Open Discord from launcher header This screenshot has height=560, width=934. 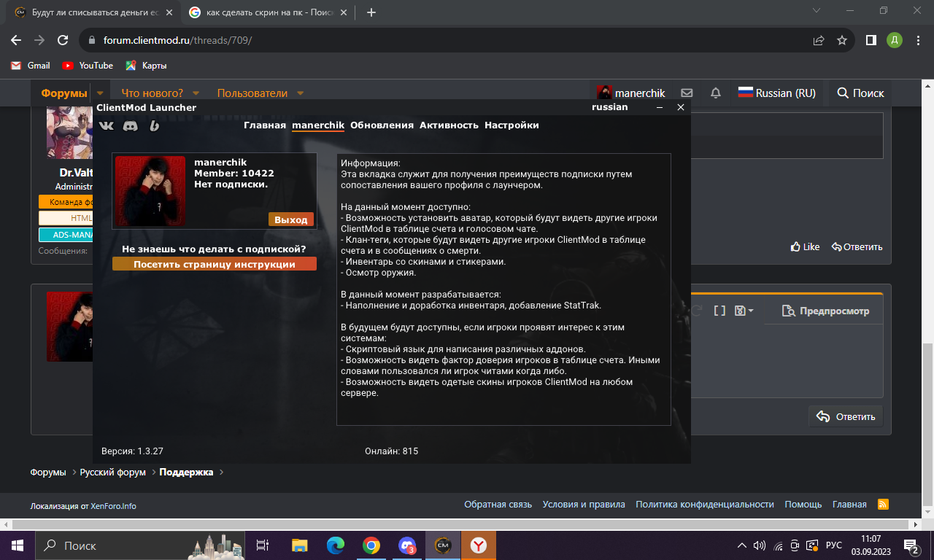click(x=131, y=125)
